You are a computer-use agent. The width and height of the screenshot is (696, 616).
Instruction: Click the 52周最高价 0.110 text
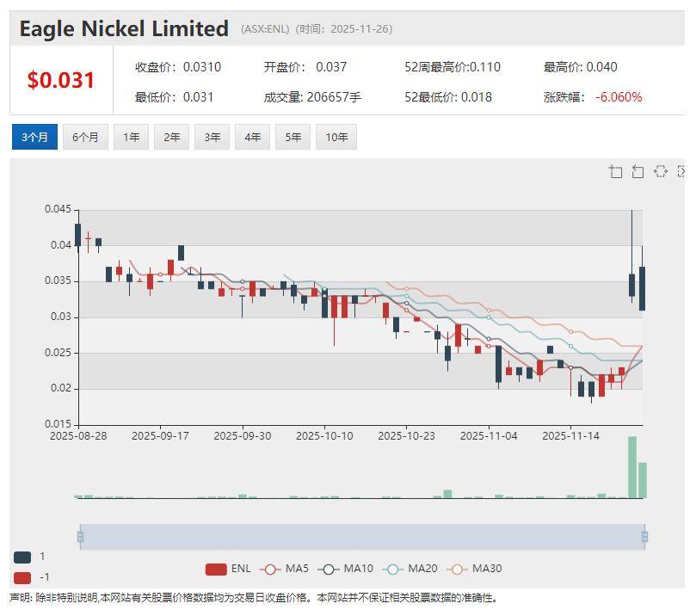[x=453, y=67]
